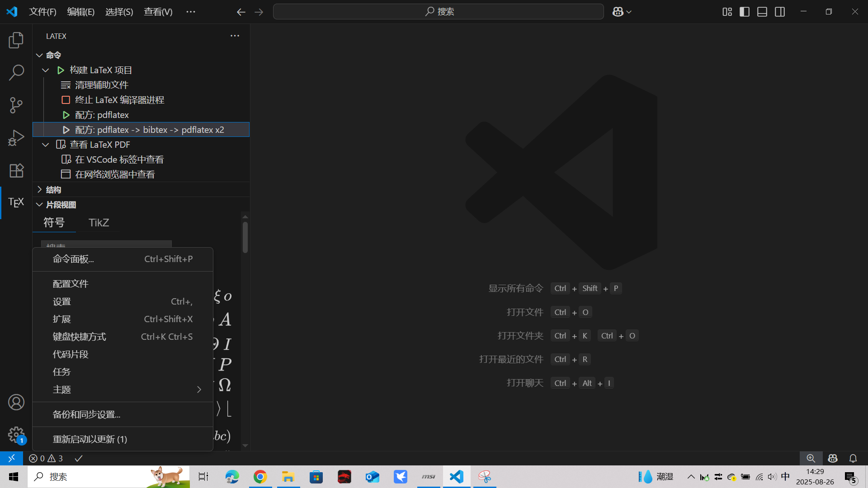Image resolution: width=868 pixels, height=488 pixels.
Task: Click the top command center search box
Action: tap(438, 12)
